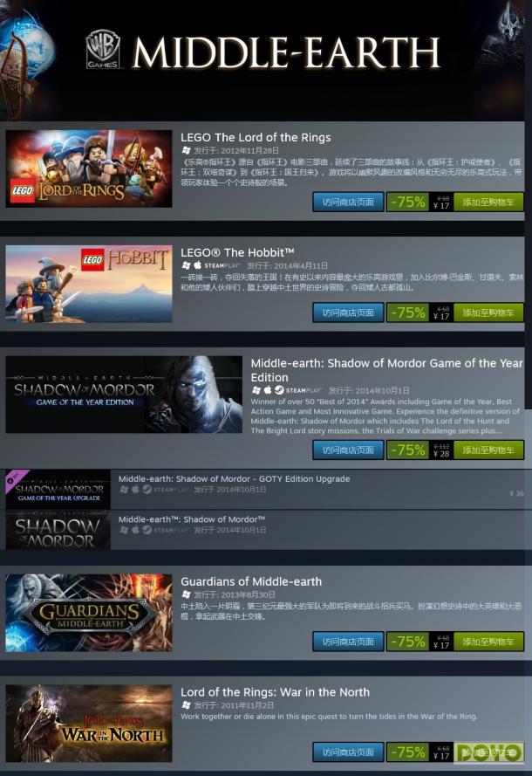Click -75% discount badge for Shadow of Mordor
The height and width of the screenshot is (776, 532).
click(x=408, y=450)
